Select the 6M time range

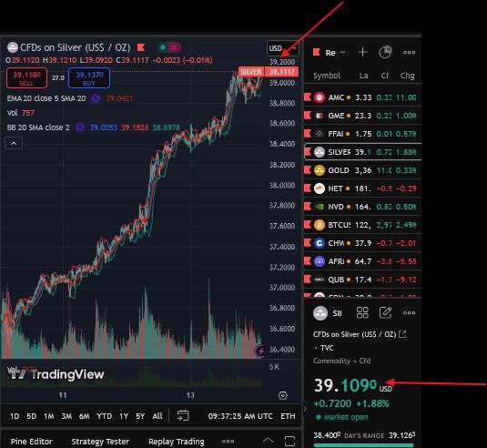coord(84,416)
